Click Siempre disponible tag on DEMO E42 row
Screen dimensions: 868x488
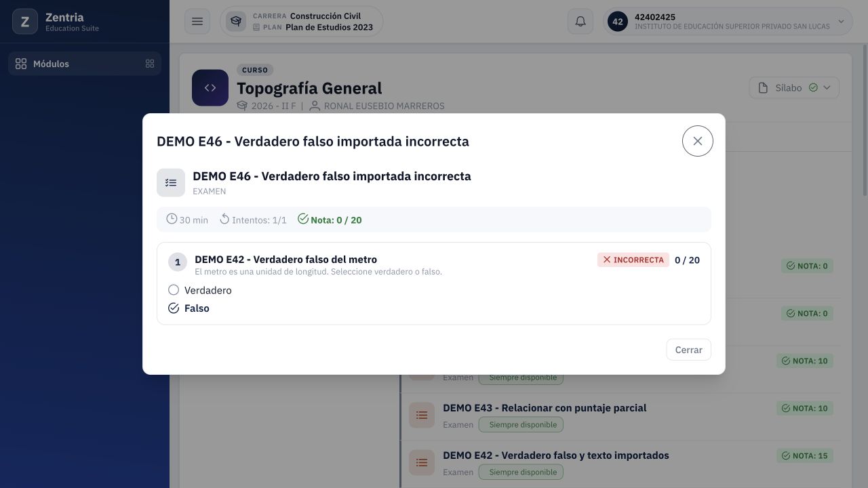point(521,472)
